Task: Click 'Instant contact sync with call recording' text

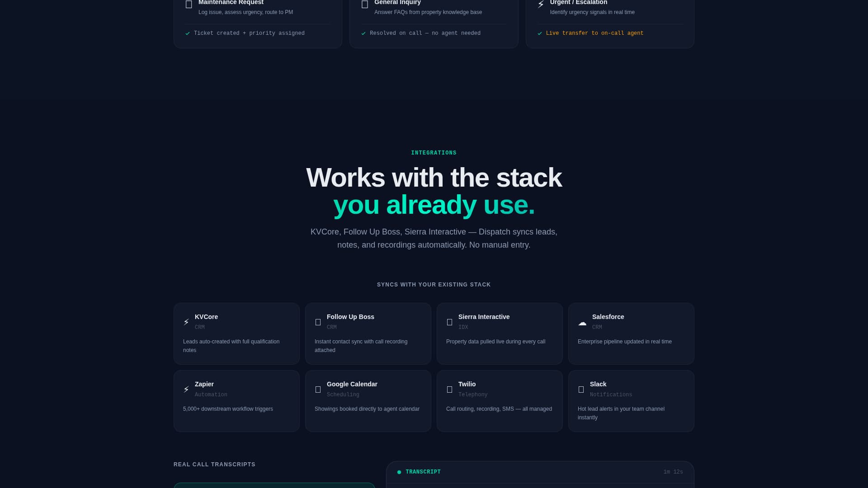Action: tap(361, 342)
